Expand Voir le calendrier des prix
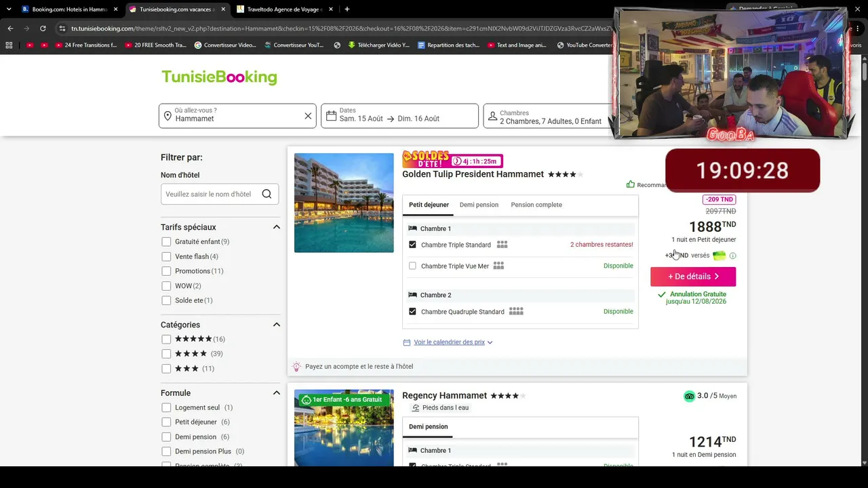The height and width of the screenshot is (488, 868). pos(449,342)
